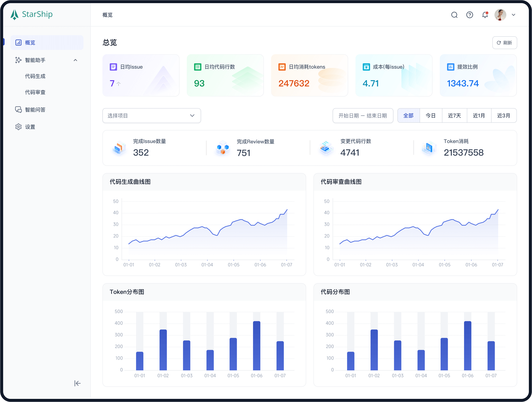Select the 全部 time range option
The image size is (532, 402).
[x=408, y=116]
